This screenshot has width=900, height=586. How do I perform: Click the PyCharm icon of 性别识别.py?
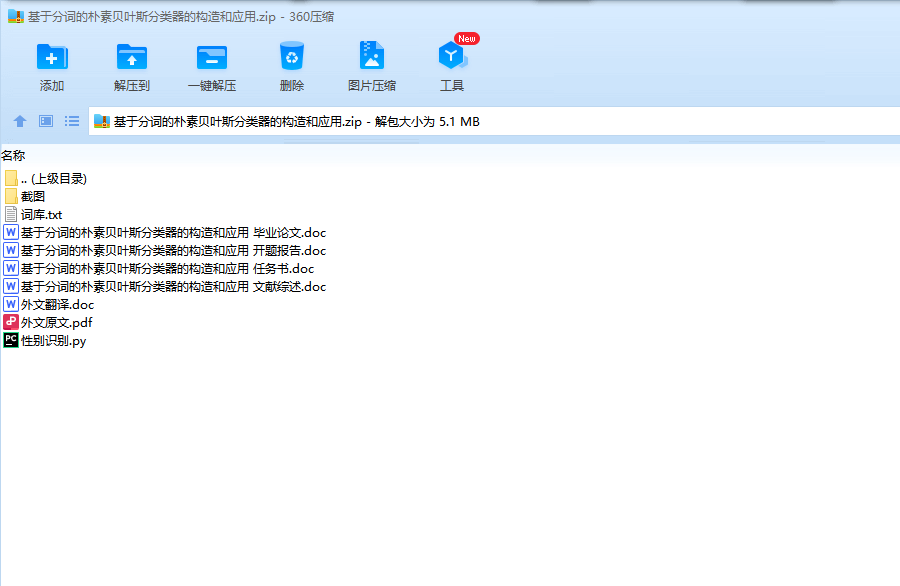(11, 340)
